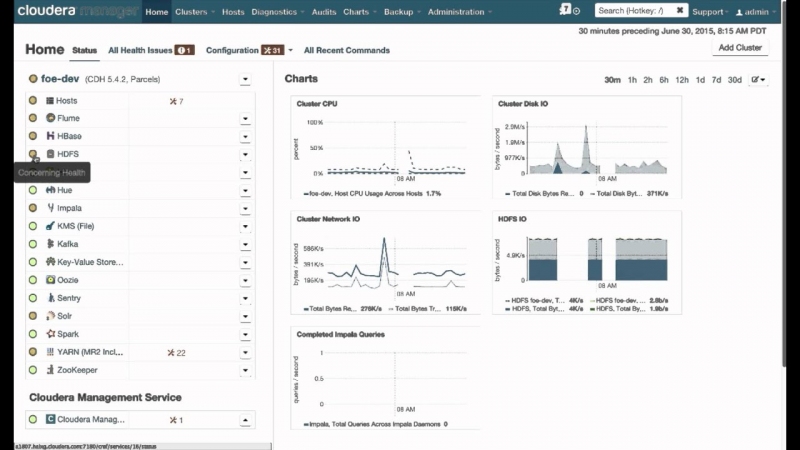The height and width of the screenshot is (450, 800).
Task: Click the Solr service icon
Action: pyautogui.click(x=50, y=316)
